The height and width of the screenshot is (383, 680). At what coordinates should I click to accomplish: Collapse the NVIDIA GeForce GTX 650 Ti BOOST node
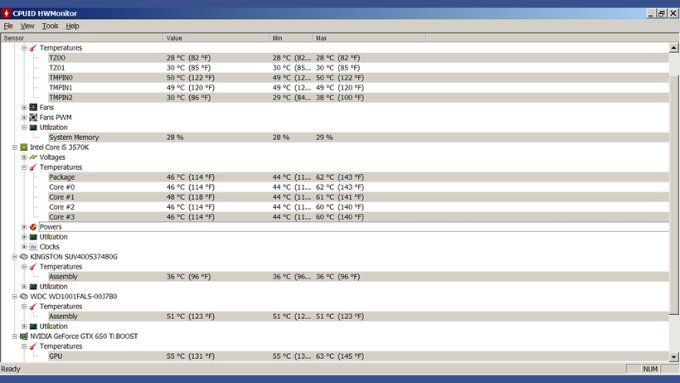coord(14,336)
